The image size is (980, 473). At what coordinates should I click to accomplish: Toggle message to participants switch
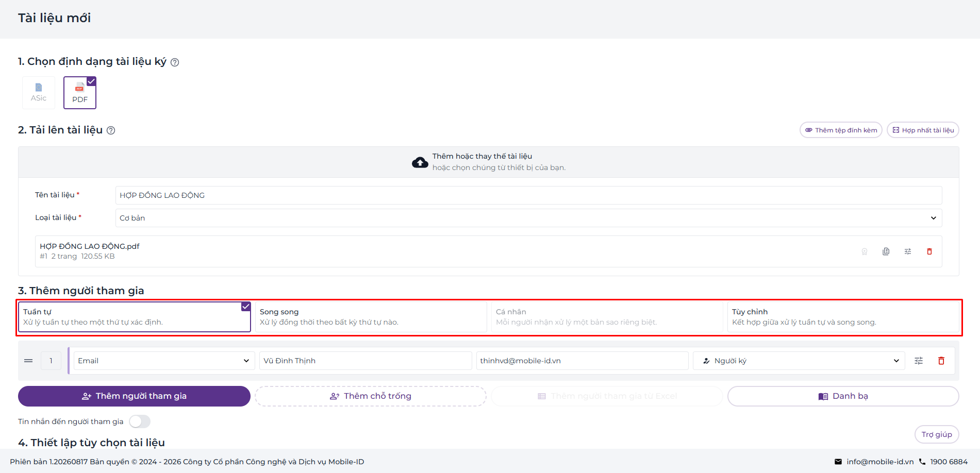tap(140, 421)
